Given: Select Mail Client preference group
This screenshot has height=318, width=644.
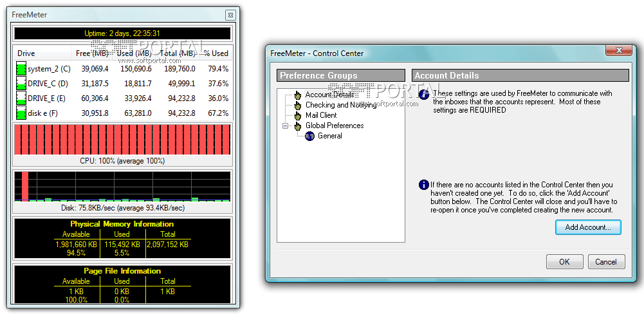Looking at the screenshot, I should (321, 115).
